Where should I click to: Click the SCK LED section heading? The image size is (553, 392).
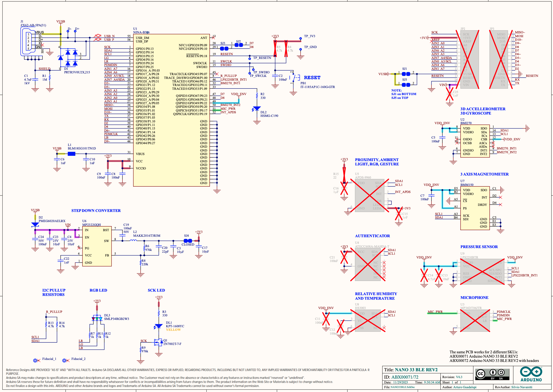click(156, 290)
